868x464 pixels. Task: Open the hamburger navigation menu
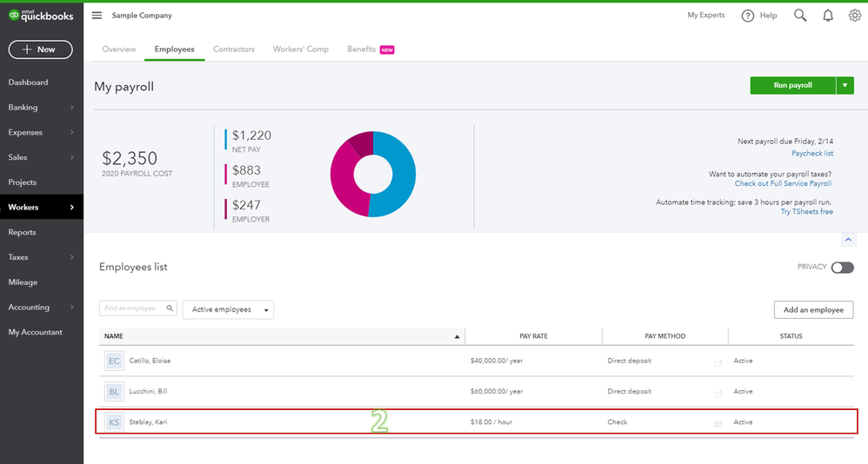click(97, 16)
